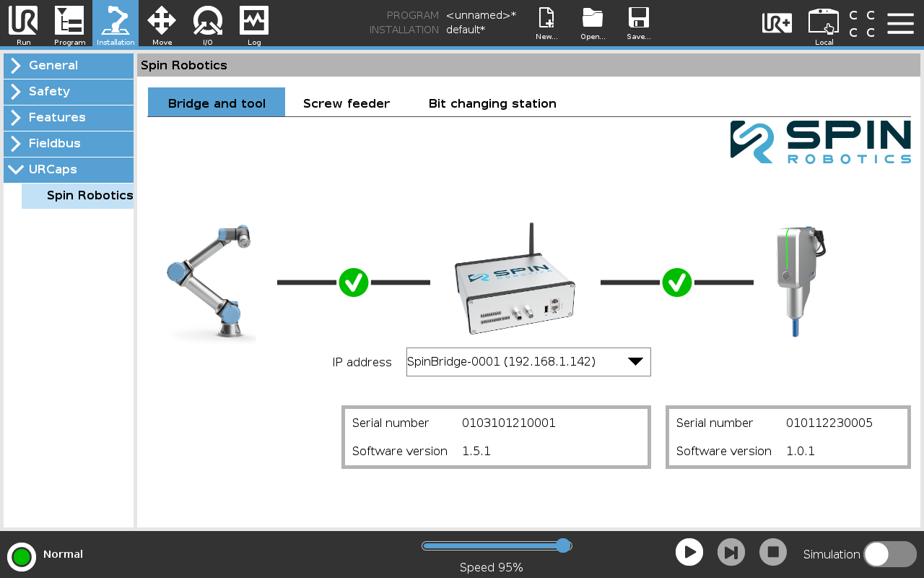
Task: Click the Speed 95% label
Action: [492, 568]
